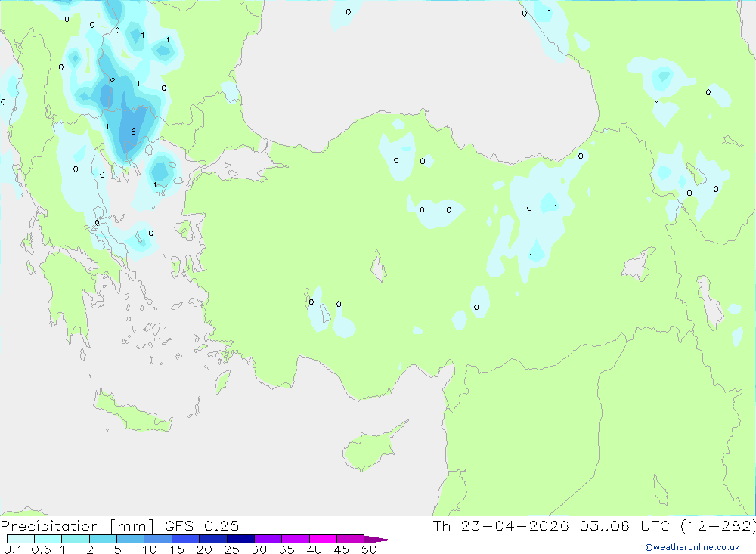Click the "30" legend scale label
This screenshot has height=554, width=756.
click(x=259, y=549)
